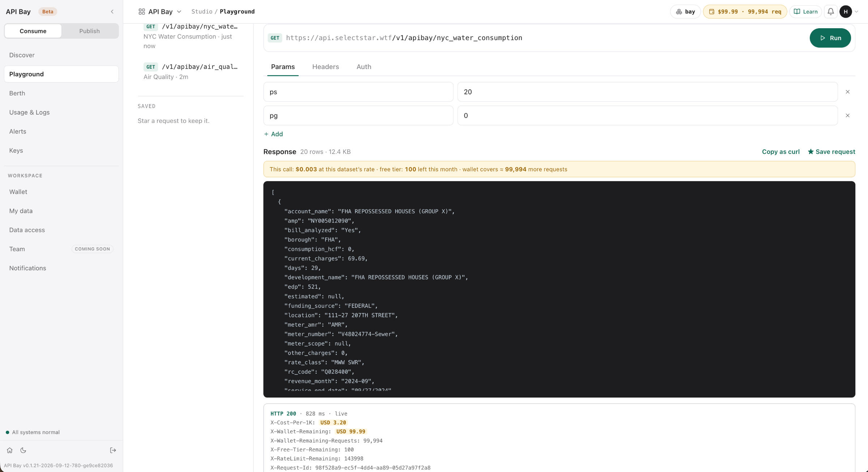Click the home icon in sidebar footer
This screenshot has height=472, width=868.
[10, 450]
